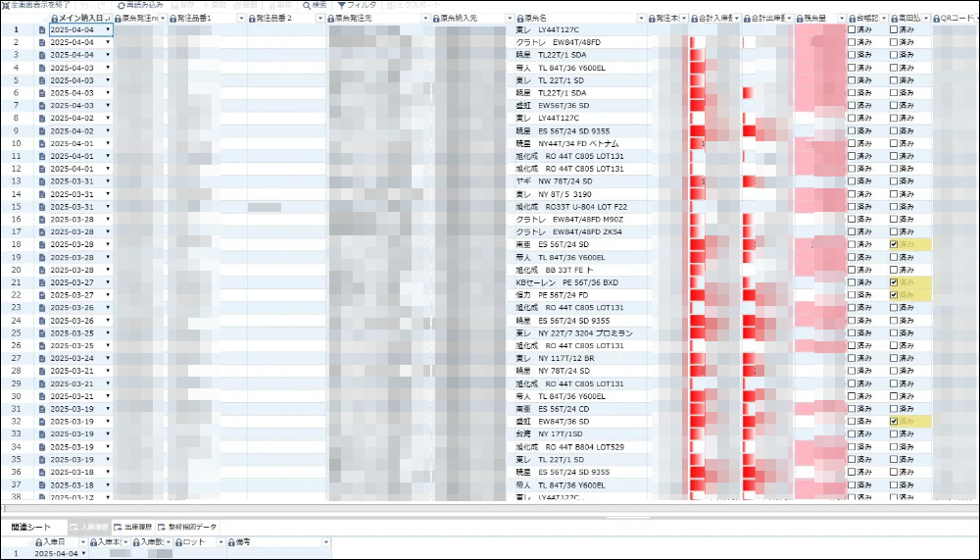This screenshot has width=980, height=560.
Task: Uncheck 高田払 checkbox in row 21
Action: (894, 282)
